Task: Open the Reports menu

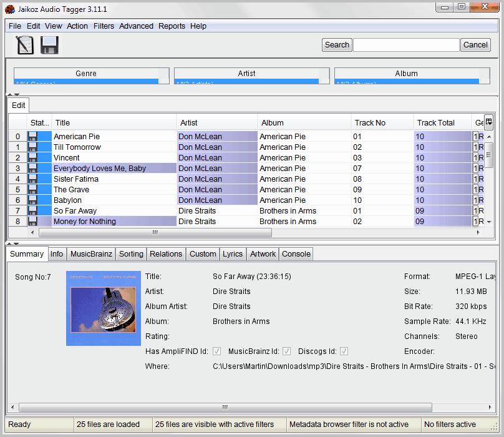Action: (172, 26)
